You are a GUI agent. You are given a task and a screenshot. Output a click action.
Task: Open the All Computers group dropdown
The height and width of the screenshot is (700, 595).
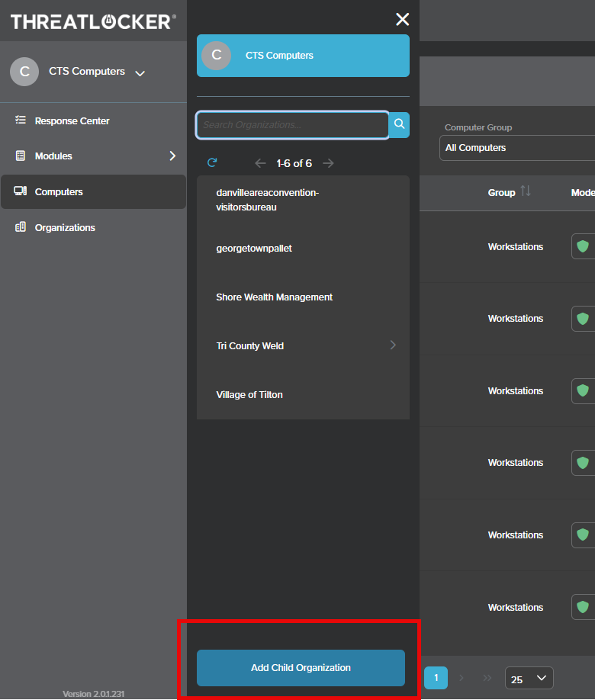(517, 148)
